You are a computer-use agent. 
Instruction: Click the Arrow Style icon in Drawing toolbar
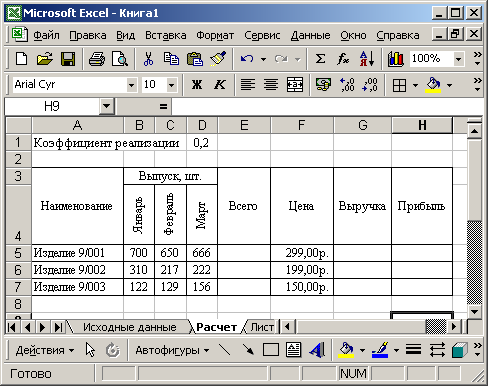[x=437, y=350]
